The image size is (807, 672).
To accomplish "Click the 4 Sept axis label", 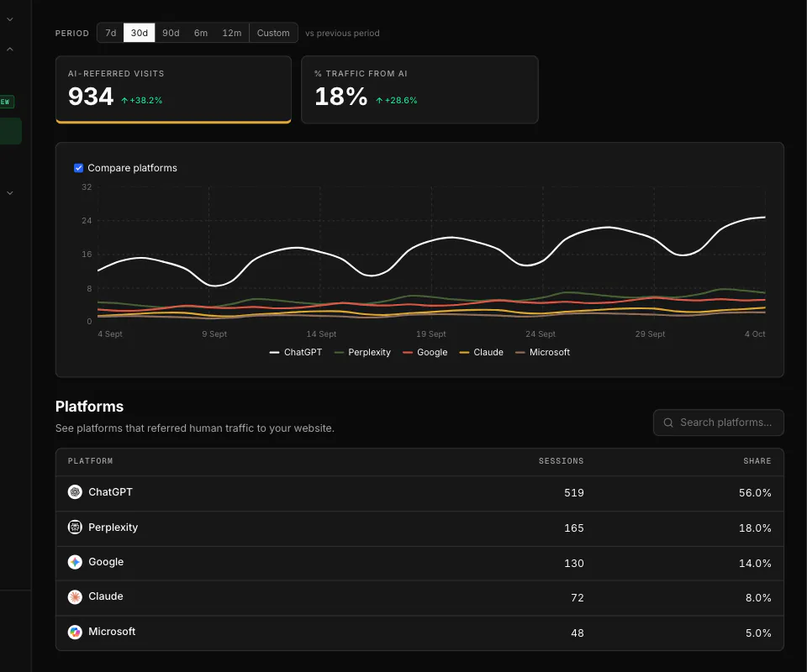I will pos(110,333).
